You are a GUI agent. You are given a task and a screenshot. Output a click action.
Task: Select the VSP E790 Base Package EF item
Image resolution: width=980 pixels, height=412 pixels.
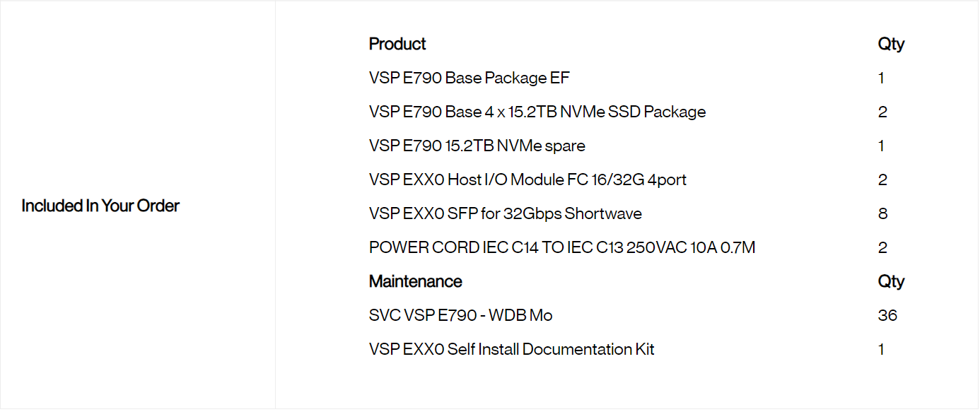[x=469, y=78]
